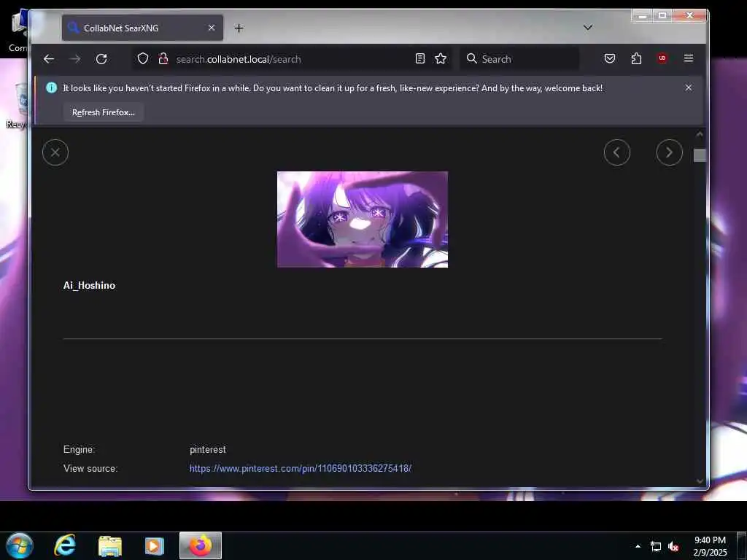Viewport: 747px width, 560px height.
Task: Click Firefox taskbar button
Action: point(201,545)
